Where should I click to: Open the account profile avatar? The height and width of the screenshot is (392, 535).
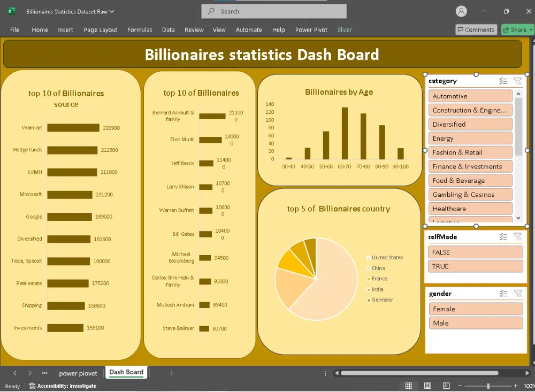pos(461,11)
